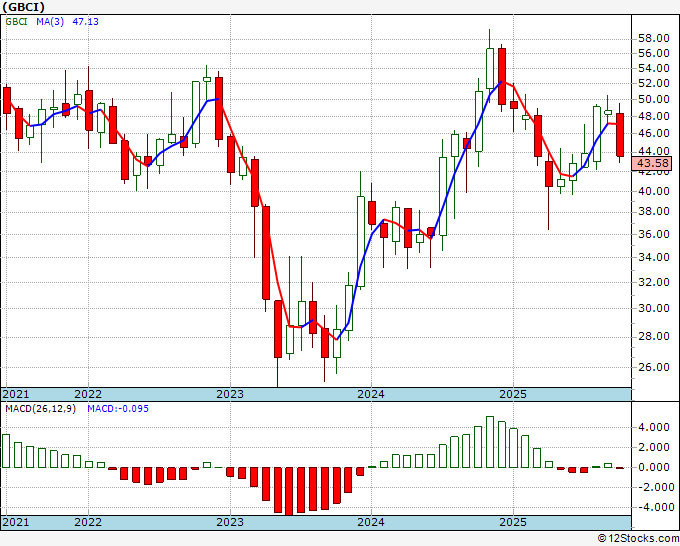Viewport: 680px width, 546px height.
Task: Click the MACD:-0.095 value label
Action: [119, 409]
